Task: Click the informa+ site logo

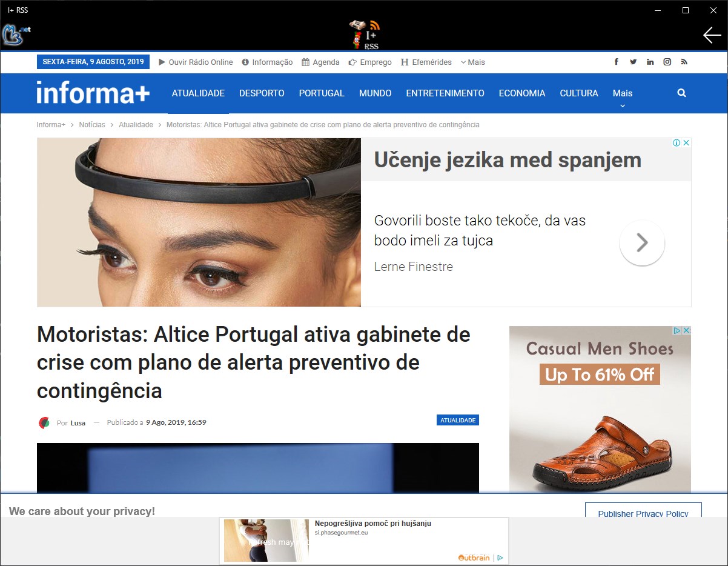Action: (x=93, y=93)
